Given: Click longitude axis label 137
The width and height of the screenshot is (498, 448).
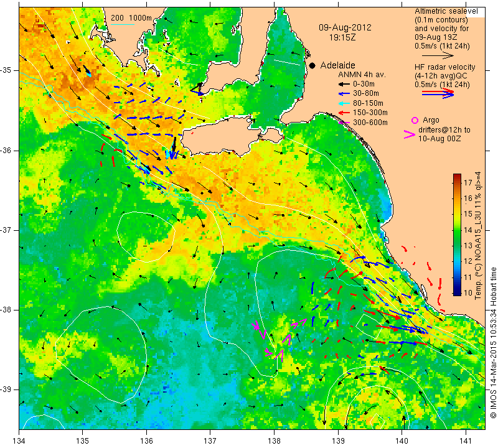Looking at the screenshot, I should pos(210,441).
